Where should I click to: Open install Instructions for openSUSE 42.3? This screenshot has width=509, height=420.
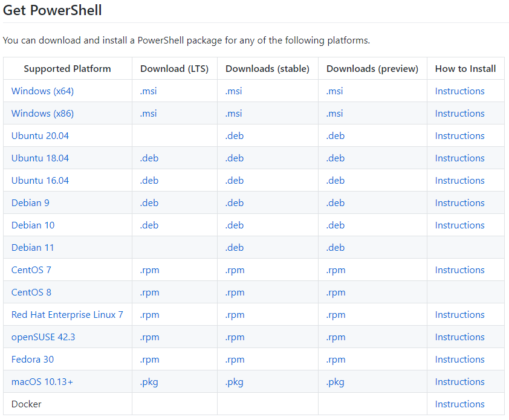click(459, 337)
